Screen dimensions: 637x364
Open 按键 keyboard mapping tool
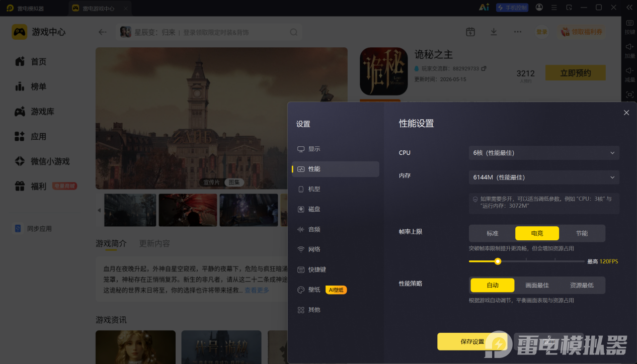coord(629,26)
